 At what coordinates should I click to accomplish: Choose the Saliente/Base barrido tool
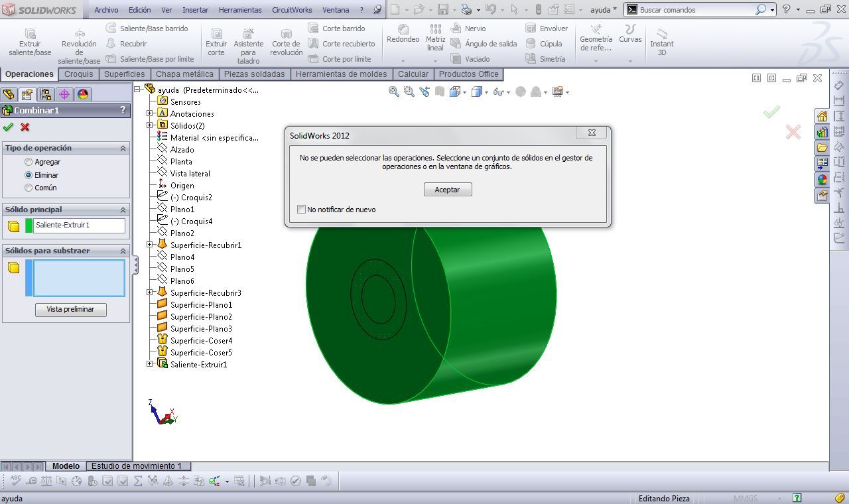pos(147,29)
